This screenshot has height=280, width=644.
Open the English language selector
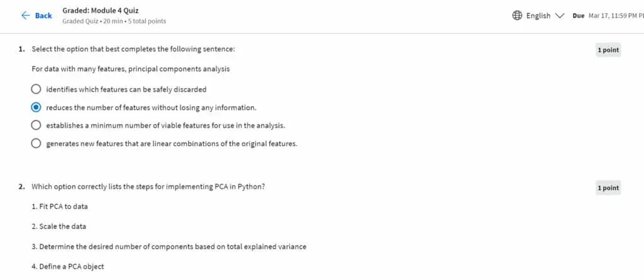[538, 16]
